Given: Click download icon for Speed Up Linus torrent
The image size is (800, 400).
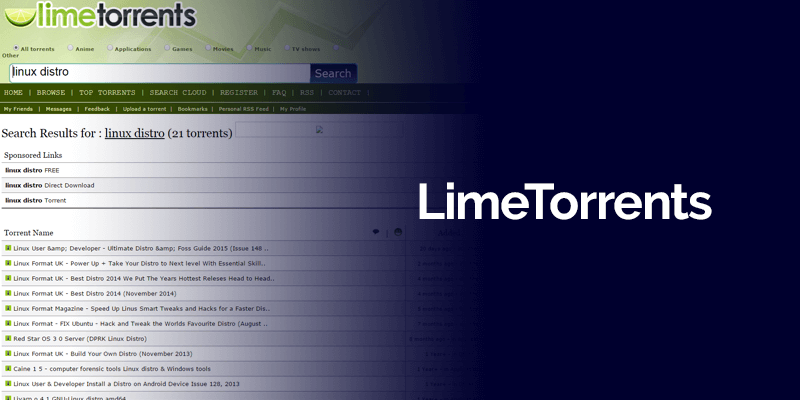Looking at the screenshot, I should [8, 308].
